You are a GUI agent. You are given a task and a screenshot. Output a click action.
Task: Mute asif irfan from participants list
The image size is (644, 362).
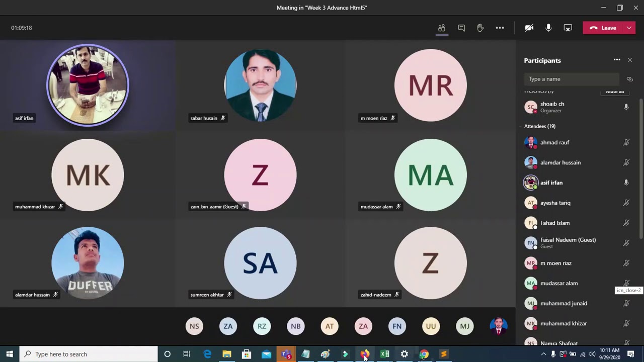(x=626, y=183)
